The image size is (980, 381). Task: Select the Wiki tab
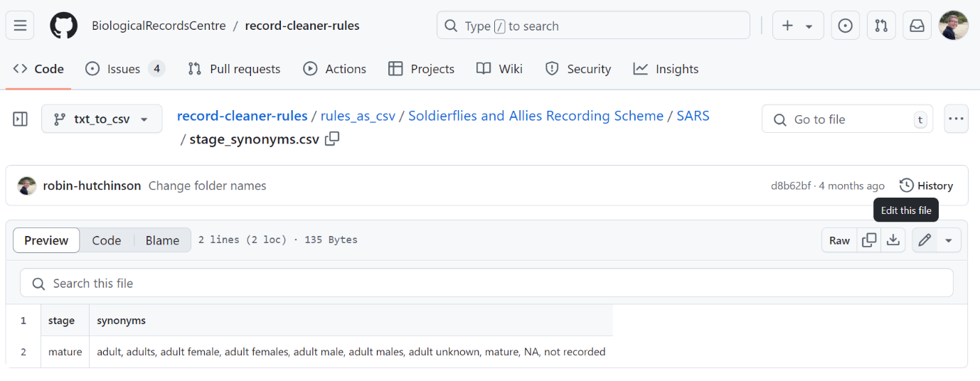click(x=499, y=69)
